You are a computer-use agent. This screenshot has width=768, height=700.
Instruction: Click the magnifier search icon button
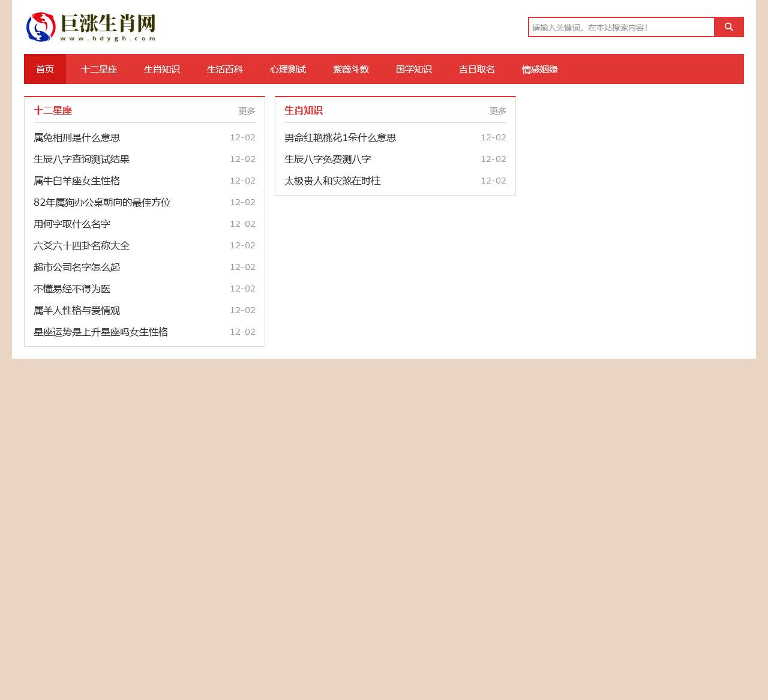[x=729, y=27]
